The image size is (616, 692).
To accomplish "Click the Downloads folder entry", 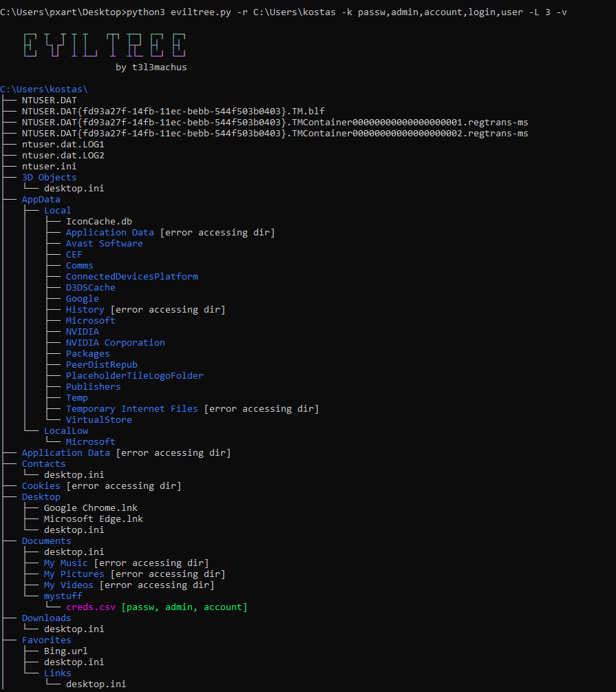I will (x=46, y=618).
